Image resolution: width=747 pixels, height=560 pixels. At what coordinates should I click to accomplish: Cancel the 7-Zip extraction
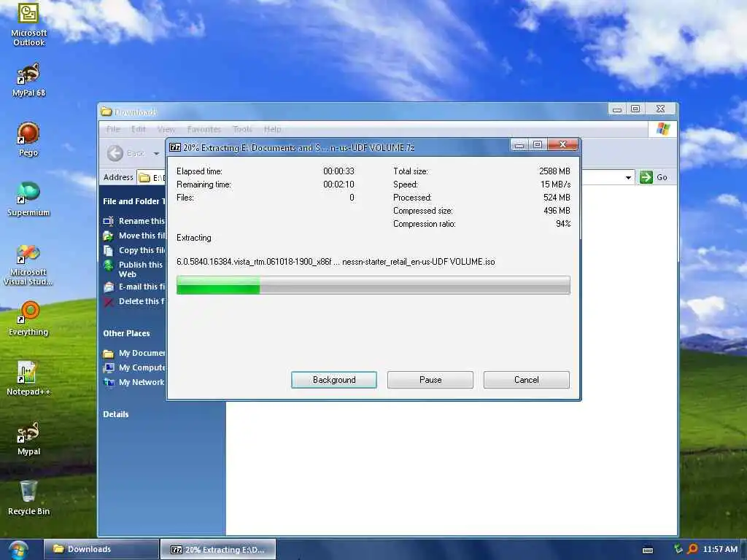coord(527,380)
